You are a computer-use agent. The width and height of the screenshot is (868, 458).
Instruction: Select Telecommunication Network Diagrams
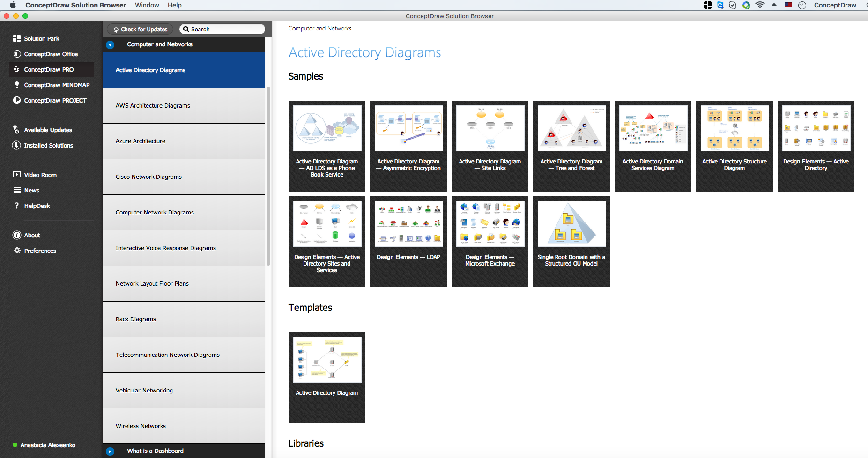click(184, 355)
